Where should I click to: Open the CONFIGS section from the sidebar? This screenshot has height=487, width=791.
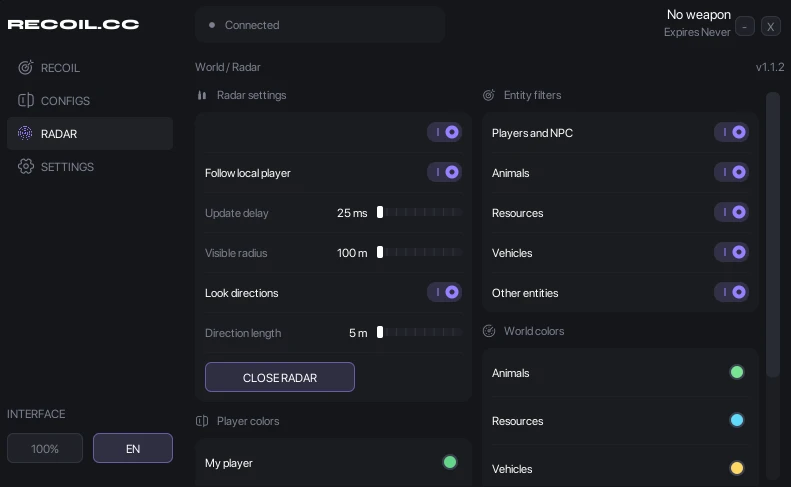click(90, 100)
